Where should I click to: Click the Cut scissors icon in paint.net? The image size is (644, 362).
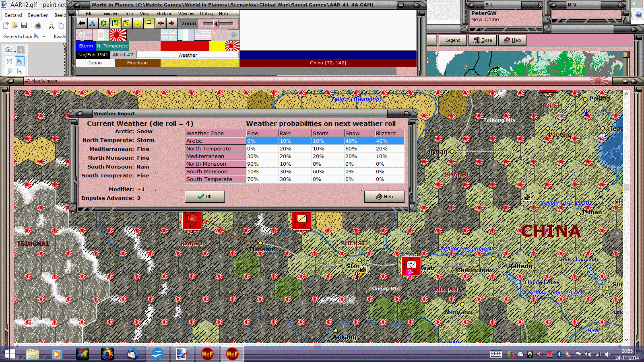click(51, 26)
